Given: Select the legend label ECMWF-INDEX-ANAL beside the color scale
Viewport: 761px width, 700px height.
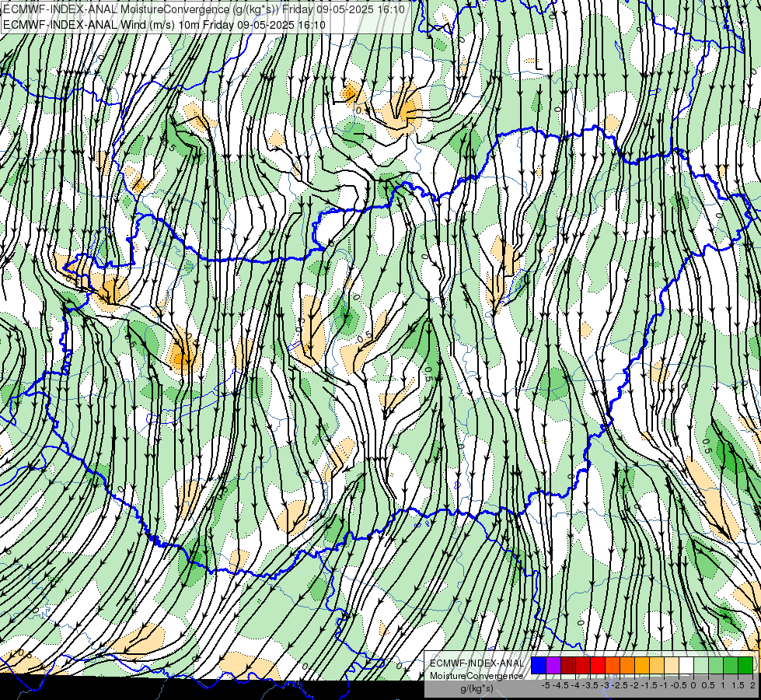Looking at the screenshot, I should click(476, 663).
